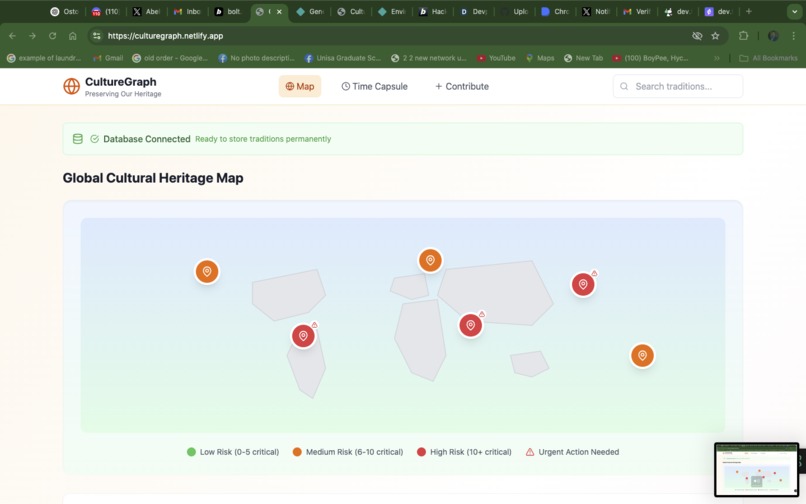Close the active CultureGraph tab

pos(279,11)
